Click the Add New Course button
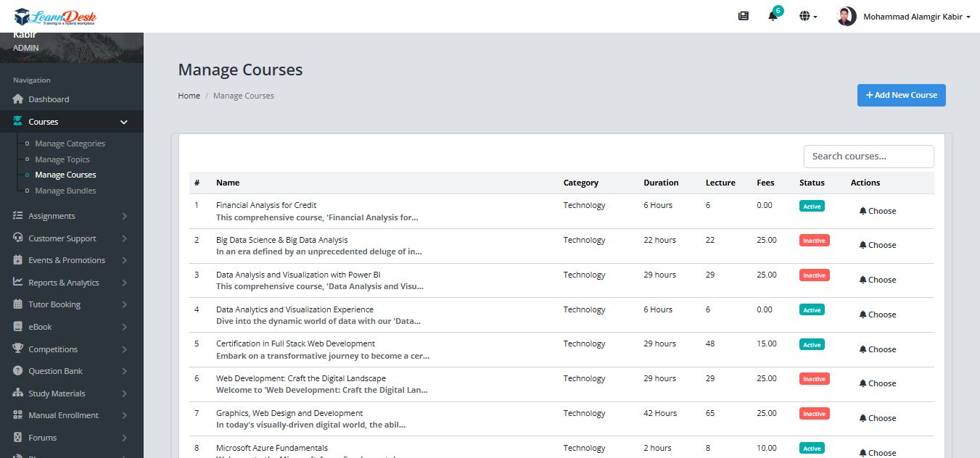The image size is (980, 458). coord(901,95)
